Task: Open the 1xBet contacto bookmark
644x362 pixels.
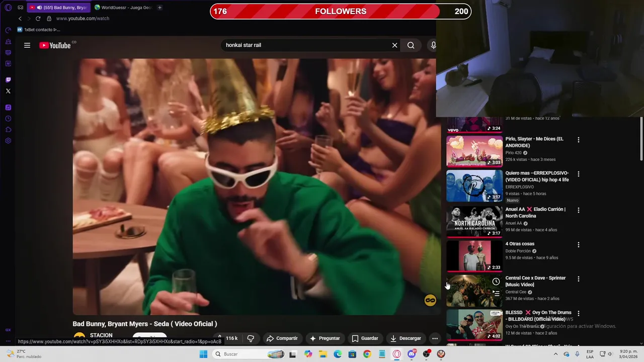Action: coord(39,30)
